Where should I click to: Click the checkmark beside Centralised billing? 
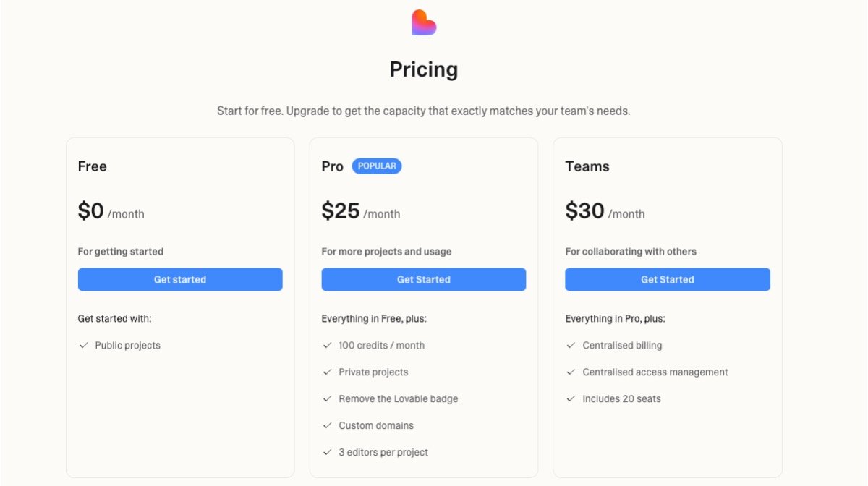click(571, 346)
